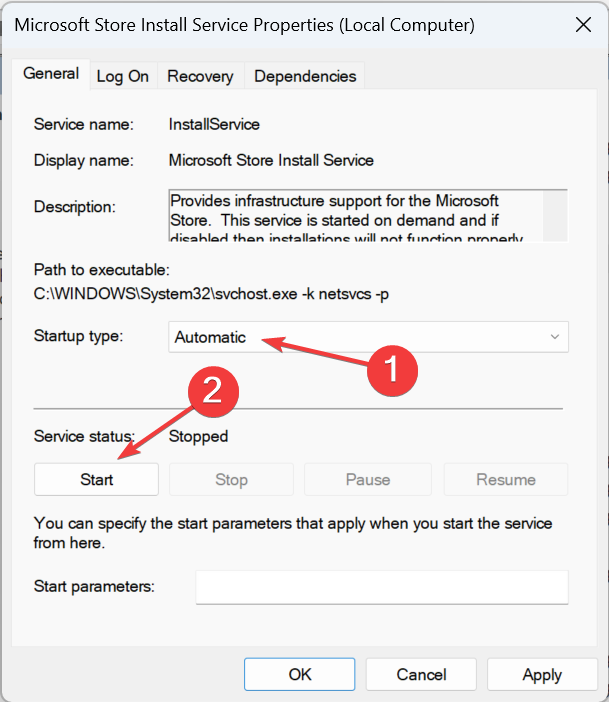The width and height of the screenshot is (609, 702).
Task: Select the 'InstallService' service name text
Action: pyautogui.click(x=214, y=124)
